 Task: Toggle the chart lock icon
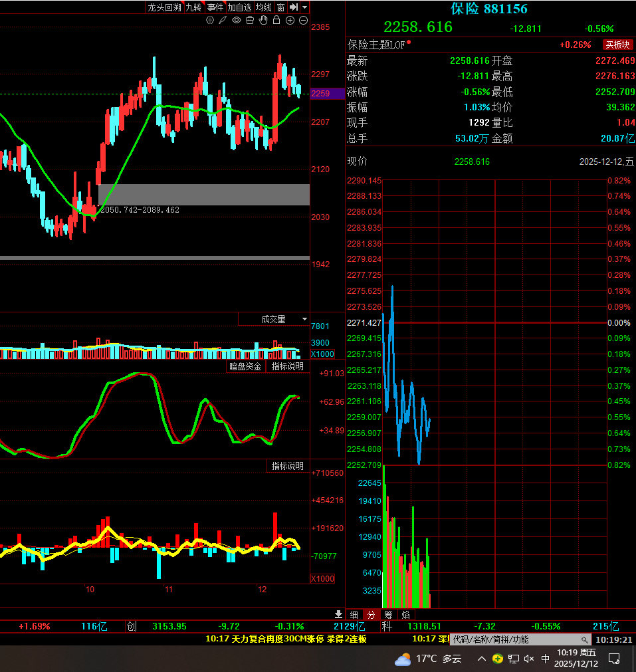point(276,20)
